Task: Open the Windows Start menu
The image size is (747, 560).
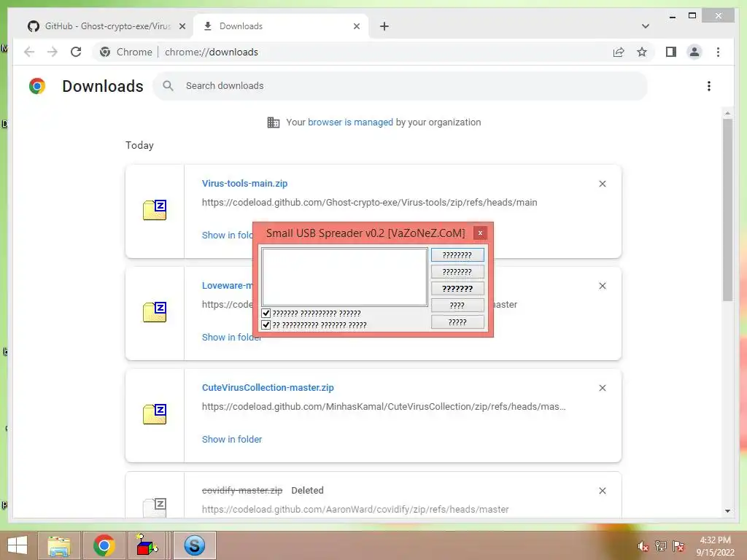Action: coord(18,545)
